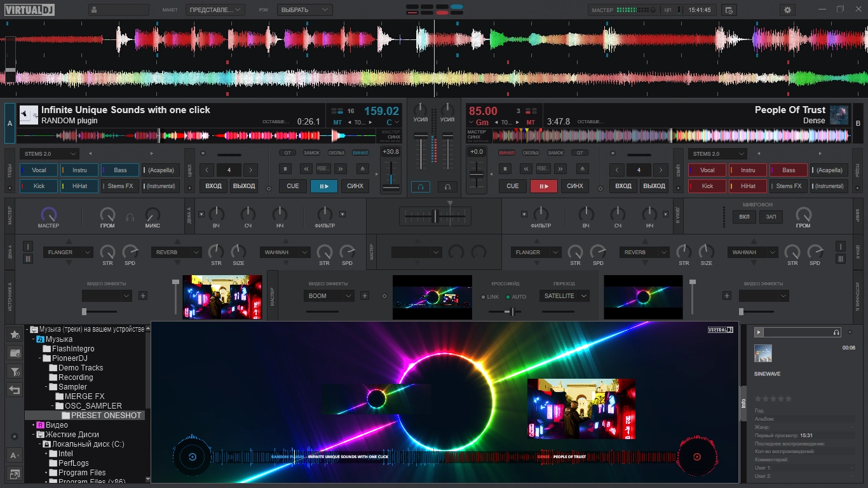
Task: Click the create folder icon in left sidebar
Action: click(x=14, y=351)
